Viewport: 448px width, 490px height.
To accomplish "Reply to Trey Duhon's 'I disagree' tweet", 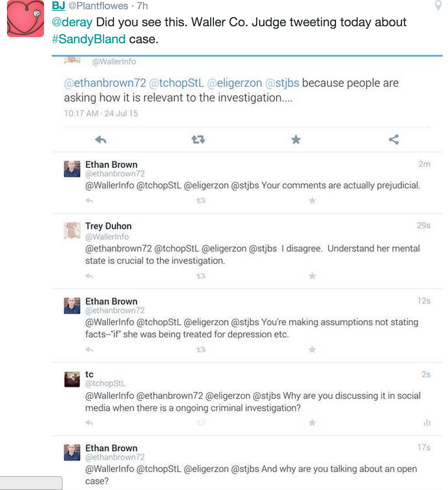I will pos(89,276).
